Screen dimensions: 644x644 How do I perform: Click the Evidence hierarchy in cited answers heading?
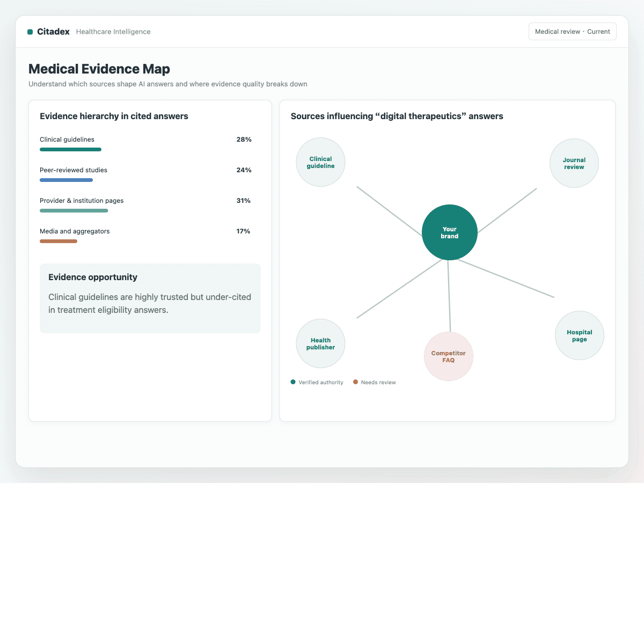pos(114,116)
